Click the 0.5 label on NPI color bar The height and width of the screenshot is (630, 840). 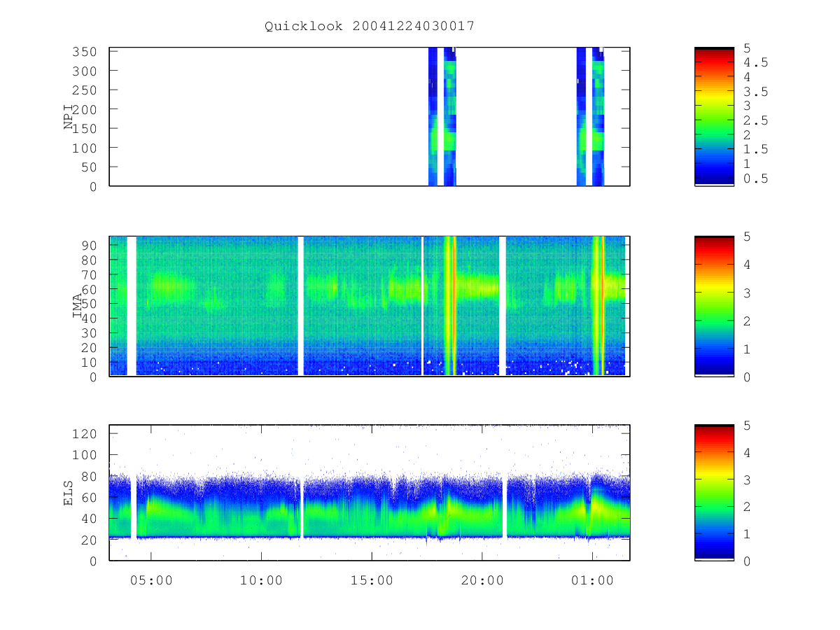point(755,178)
